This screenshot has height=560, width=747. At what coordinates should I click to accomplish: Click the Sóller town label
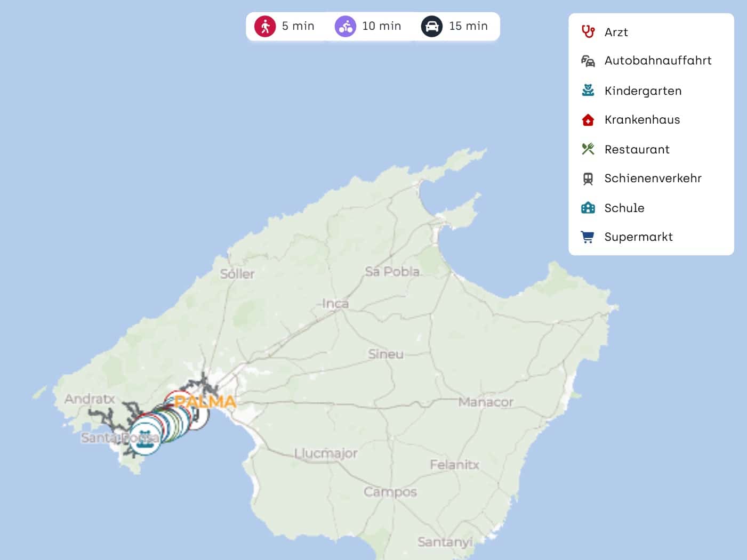pyautogui.click(x=237, y=274)
